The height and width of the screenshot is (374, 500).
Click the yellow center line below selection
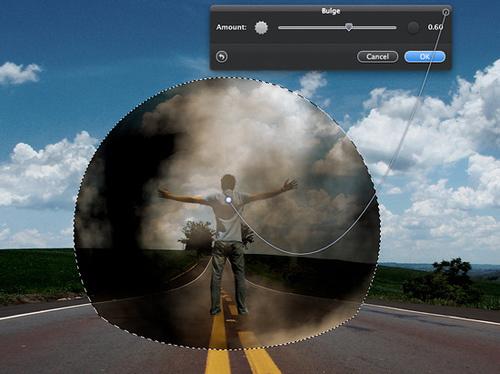[217, 362]
